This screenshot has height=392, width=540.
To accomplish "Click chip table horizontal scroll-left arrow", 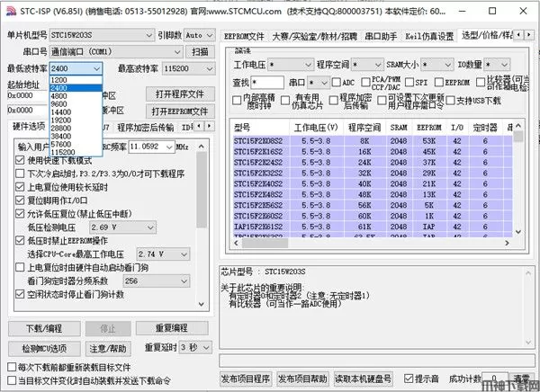I will pyautogui.click(x=236, y=243).
